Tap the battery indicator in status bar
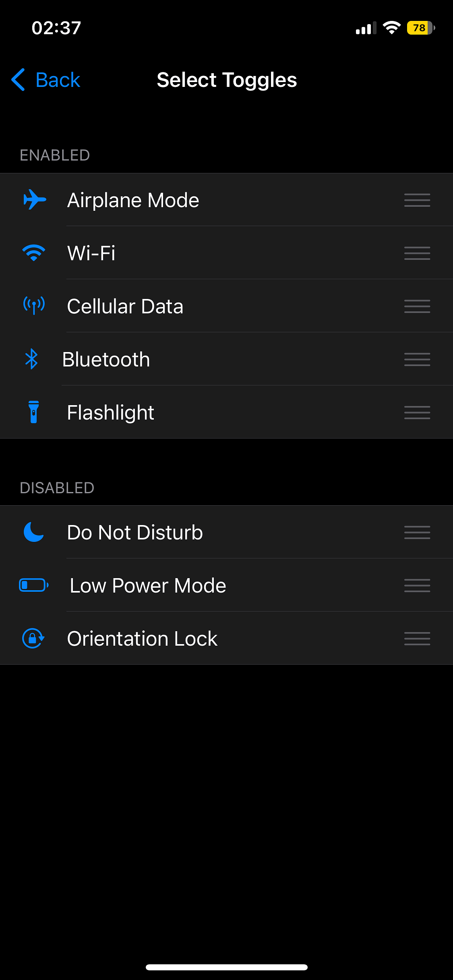The image size is (453, 980). click(x=421, y=28)
